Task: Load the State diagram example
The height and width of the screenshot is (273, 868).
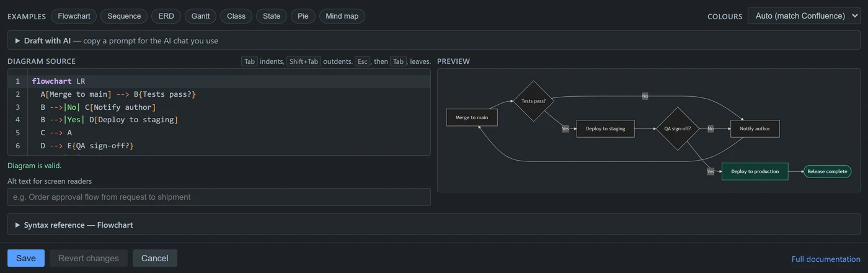Action: coord(272,16)
